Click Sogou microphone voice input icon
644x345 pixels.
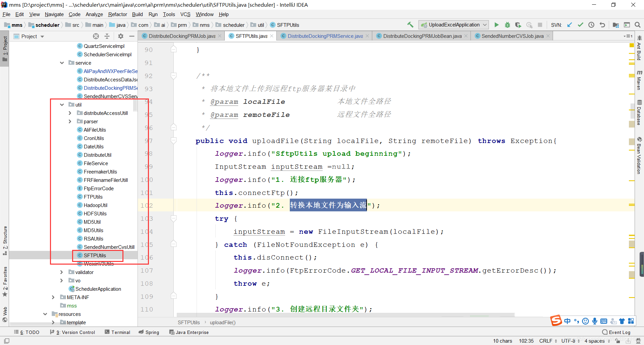click(595, 321)
